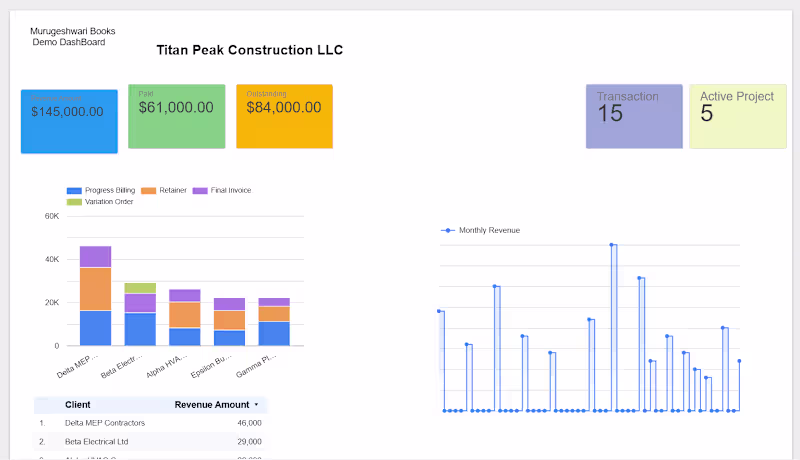Click the Variation Order legend swatch
Viewport: 800px width, 460px height.
tap(74, 202)
